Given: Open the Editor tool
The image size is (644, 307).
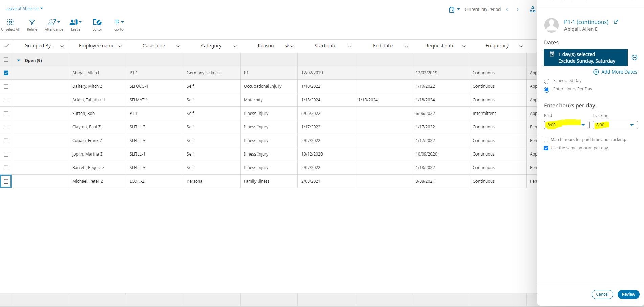Looking at the screenshot, I should coord(97,22).
